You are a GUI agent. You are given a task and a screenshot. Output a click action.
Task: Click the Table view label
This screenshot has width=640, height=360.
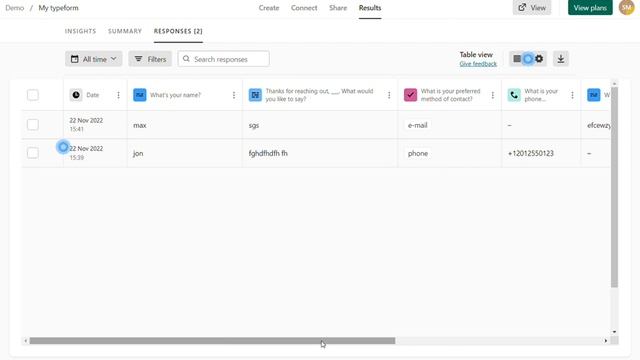point(476,54)
